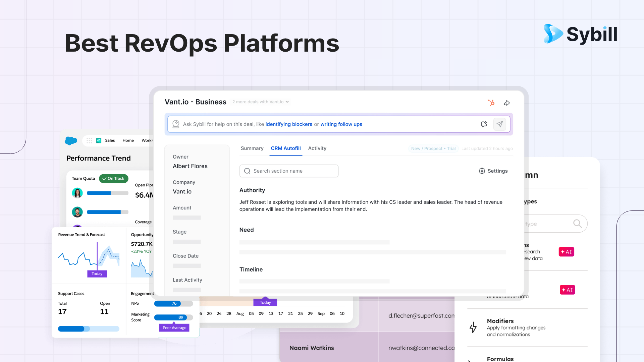Click the Sales app icon
The image size is (644, 362).
99,140
